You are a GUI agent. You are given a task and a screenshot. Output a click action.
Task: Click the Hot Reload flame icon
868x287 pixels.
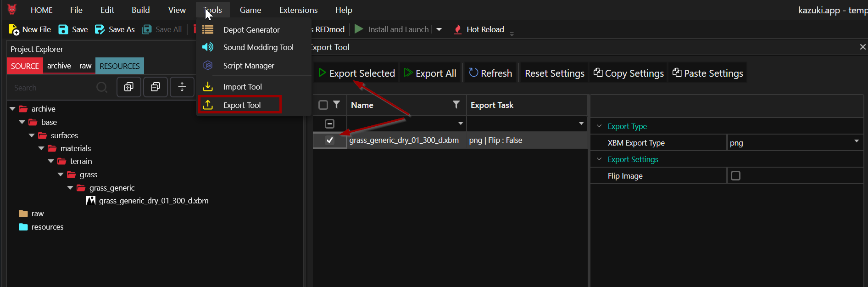click(x=457, y=30)
